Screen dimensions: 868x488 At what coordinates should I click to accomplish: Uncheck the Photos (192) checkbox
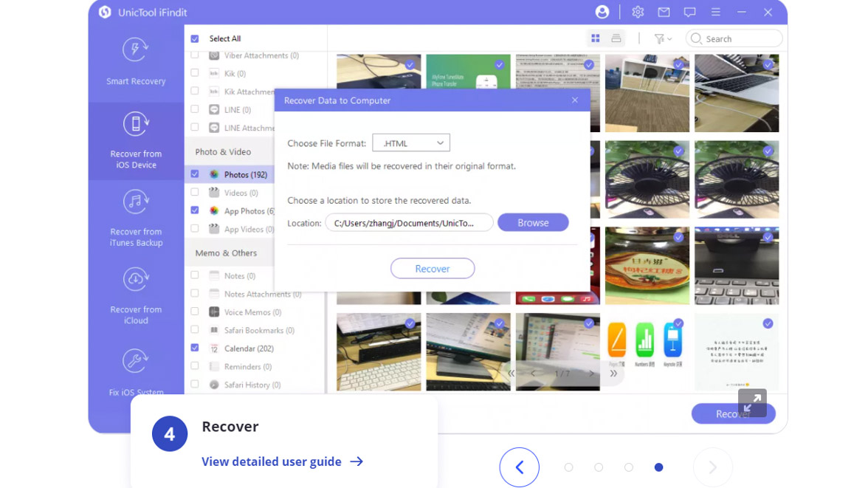tap(195, 174)
